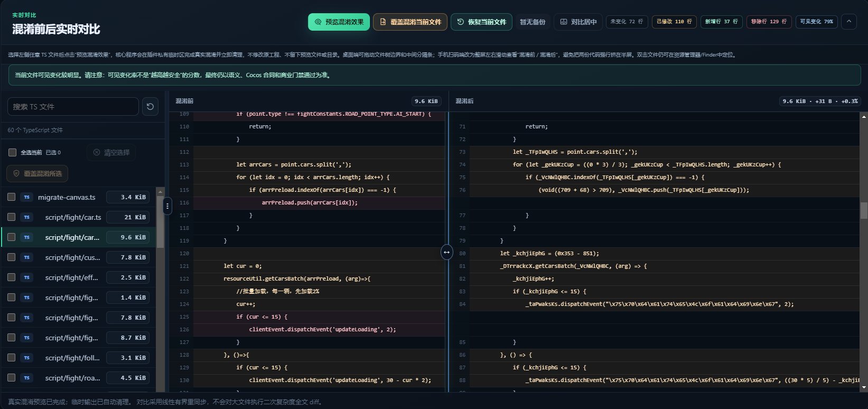This screenshot has width=868, height=409.
Task: Collapse the top panel with the chevron-up button
Action: pos(849,22)
